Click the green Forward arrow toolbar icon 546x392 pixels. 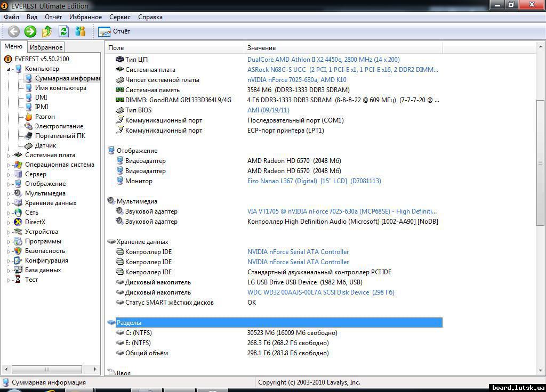pos(30,31)
